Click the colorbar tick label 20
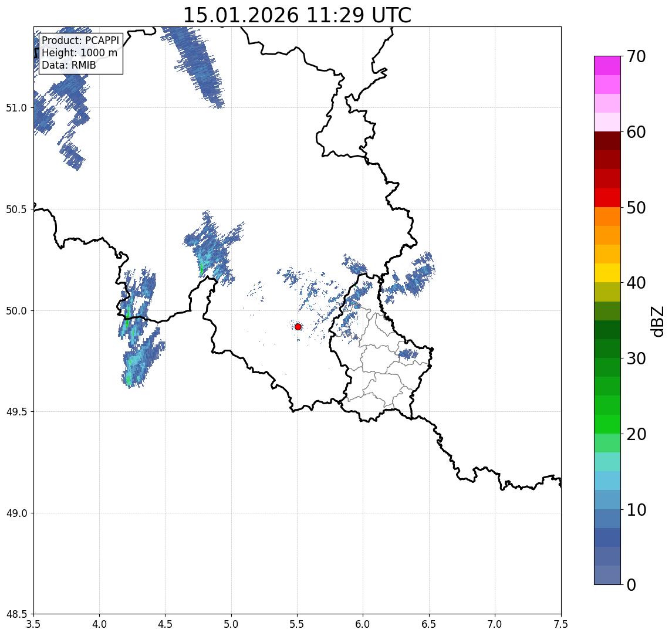The height and width of the screenshot is (636, 672). [x=636, y=434]
